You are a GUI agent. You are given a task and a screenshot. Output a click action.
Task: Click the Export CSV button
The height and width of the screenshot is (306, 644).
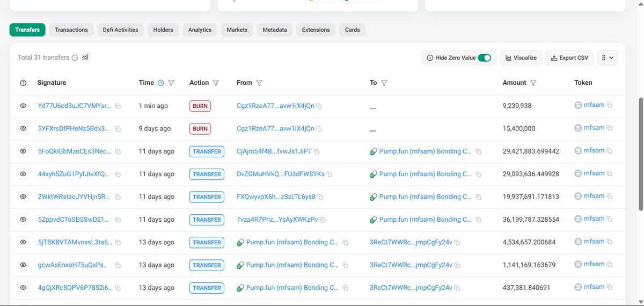[570, 58]
